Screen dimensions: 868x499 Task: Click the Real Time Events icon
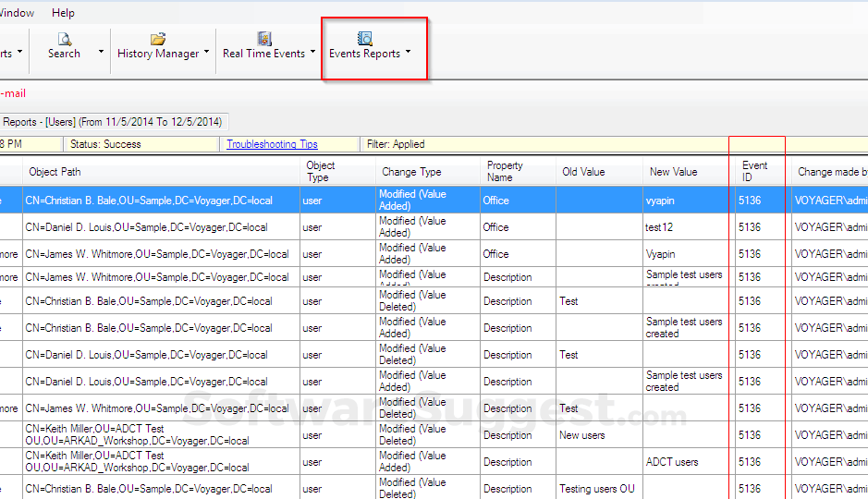264,39
